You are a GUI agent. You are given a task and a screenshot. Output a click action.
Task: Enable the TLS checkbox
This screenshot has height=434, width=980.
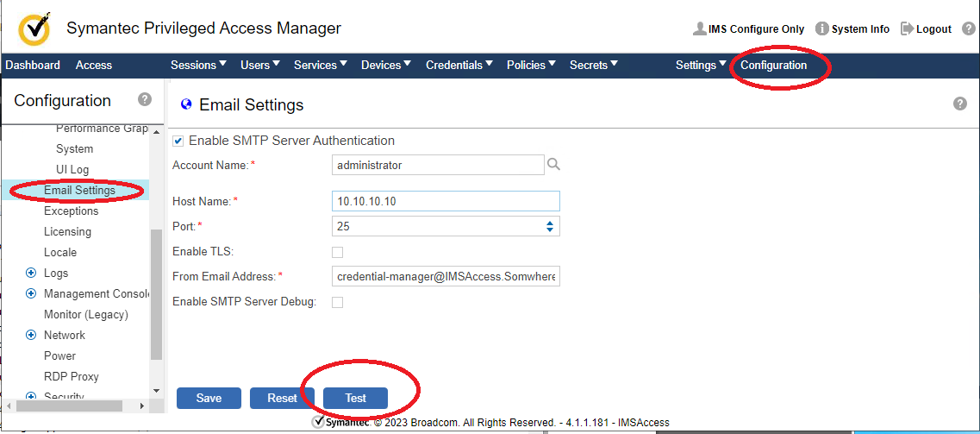[338, 252]
